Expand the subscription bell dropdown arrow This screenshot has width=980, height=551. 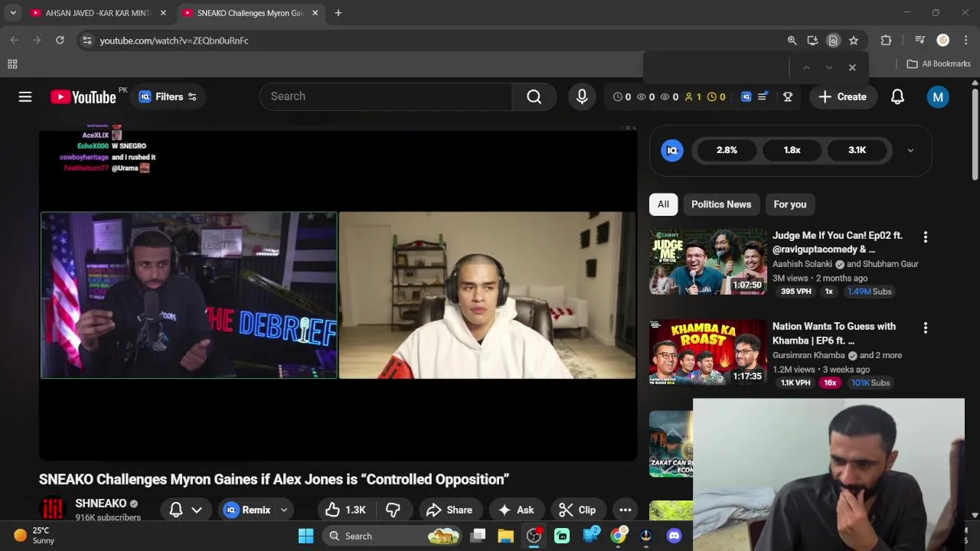197,510
